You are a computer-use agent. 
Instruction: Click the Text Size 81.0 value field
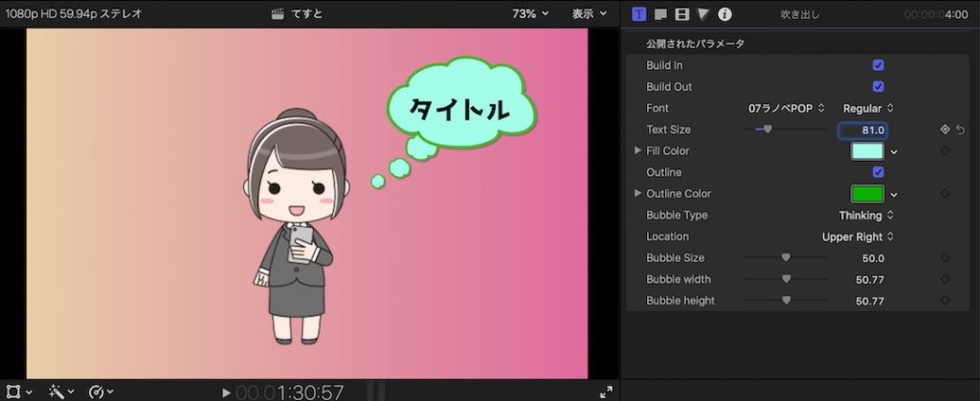(862, 130)
